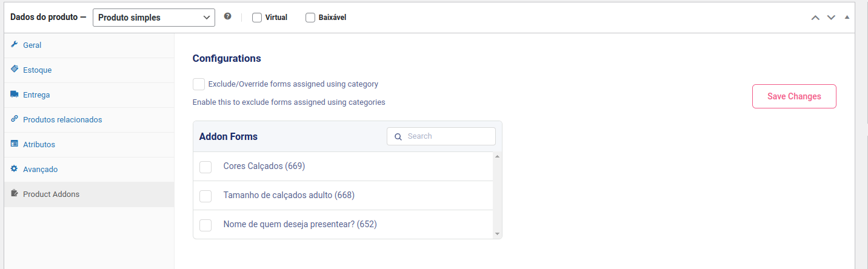Click the Estoque tag icon
Image resolution: width=868 pixels, height=269 pixels.
(15, 70)
